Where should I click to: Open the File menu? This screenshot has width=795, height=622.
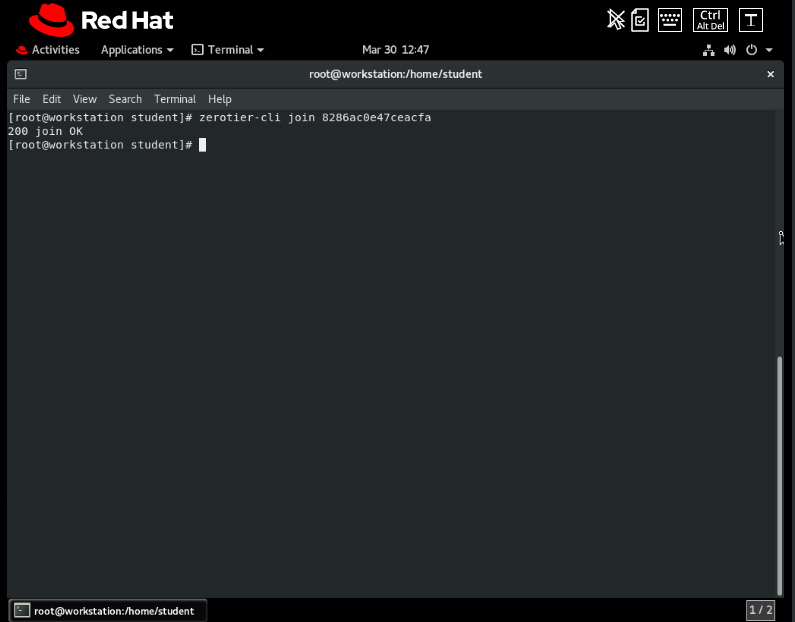(21, 99)
